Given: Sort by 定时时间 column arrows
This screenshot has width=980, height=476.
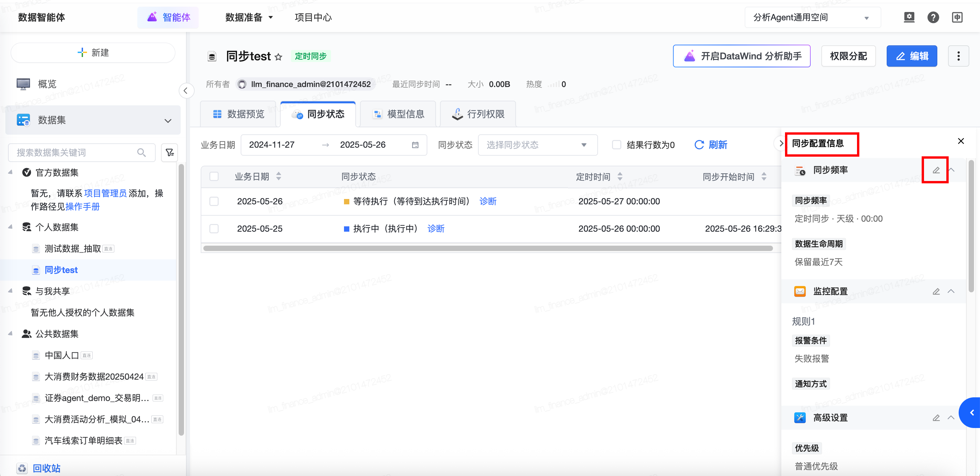Looking at the screenshot, I should point(620,176).
